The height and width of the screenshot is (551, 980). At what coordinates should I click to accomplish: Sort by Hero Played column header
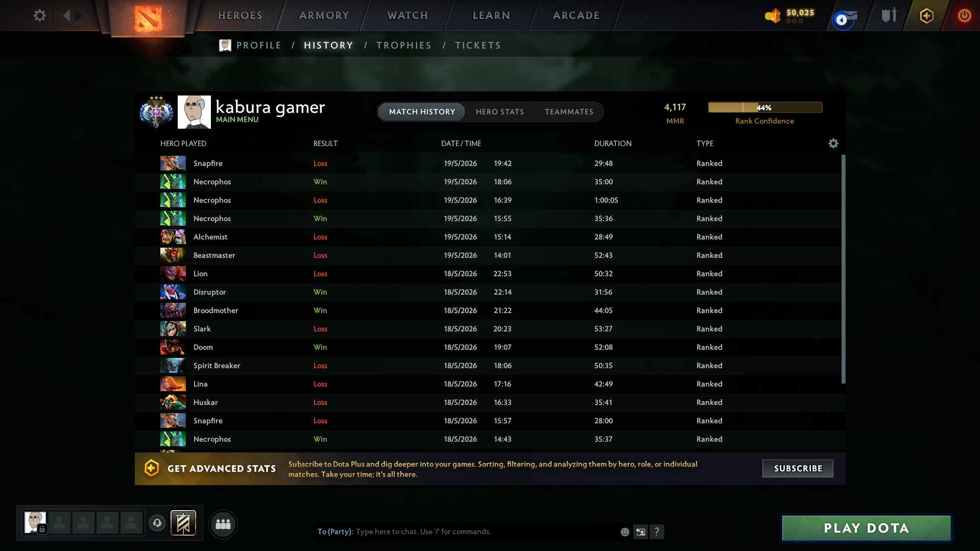[183, 143]
